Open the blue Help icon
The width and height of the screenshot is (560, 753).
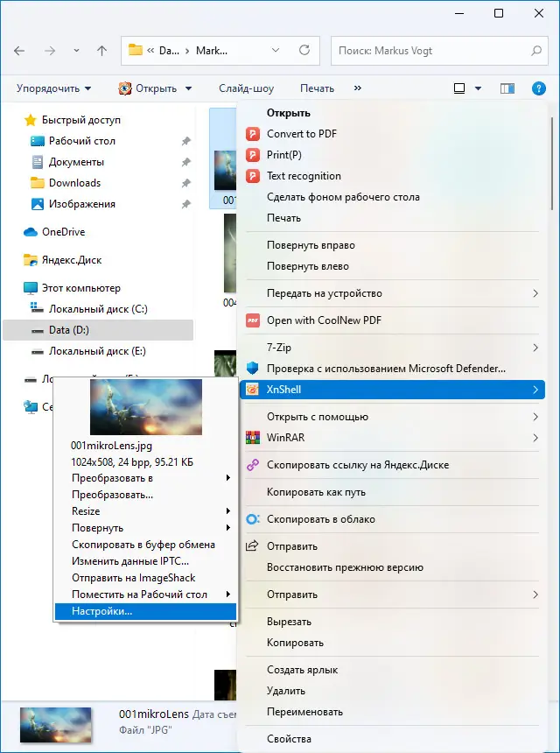[538, 88]
